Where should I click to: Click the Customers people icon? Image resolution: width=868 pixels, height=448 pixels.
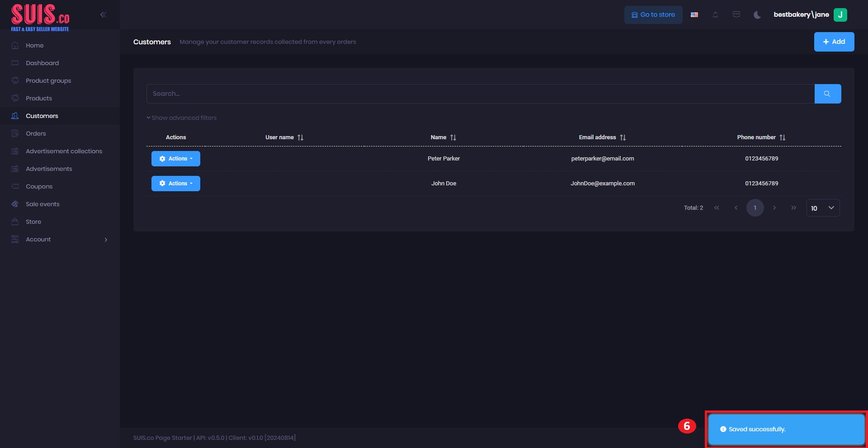click(15, 116)
